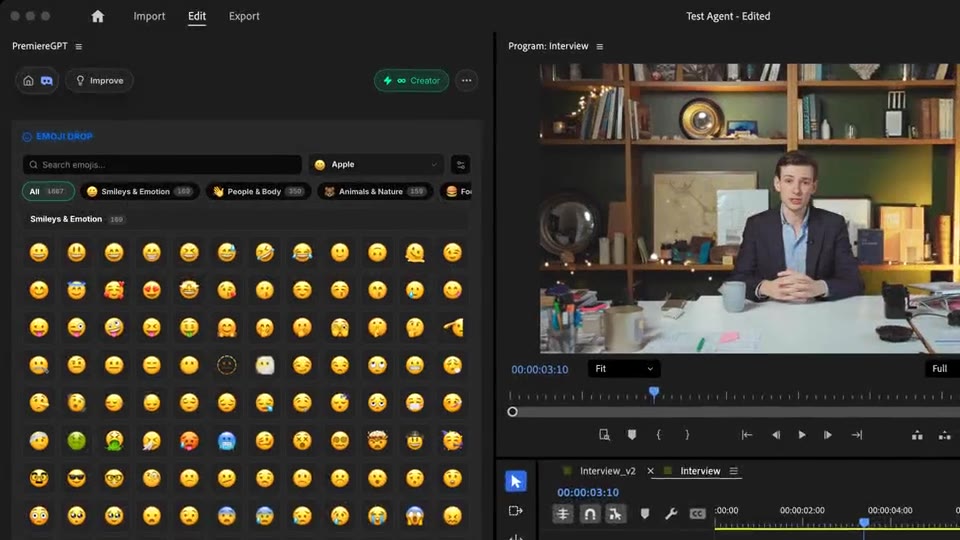Click the EMOJI DROP heading link
The width and height of the screenshot is (960, 540).
tap(64, 137)
